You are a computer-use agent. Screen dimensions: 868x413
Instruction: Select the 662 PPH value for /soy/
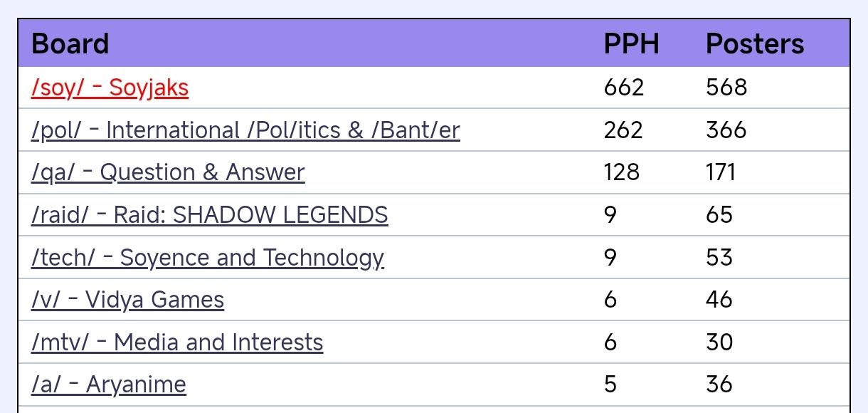pyautogui.click(x=623, y=88)
